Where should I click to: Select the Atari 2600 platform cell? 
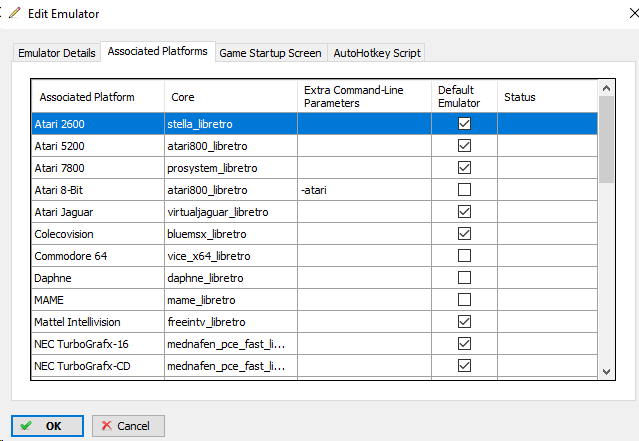(98, 124)
